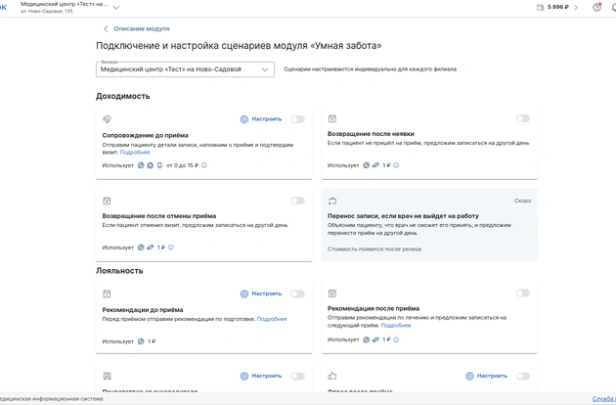616x405 pixels.
Task: Click info icon in Сопровождение до приёма card
Action: (204, 165)
